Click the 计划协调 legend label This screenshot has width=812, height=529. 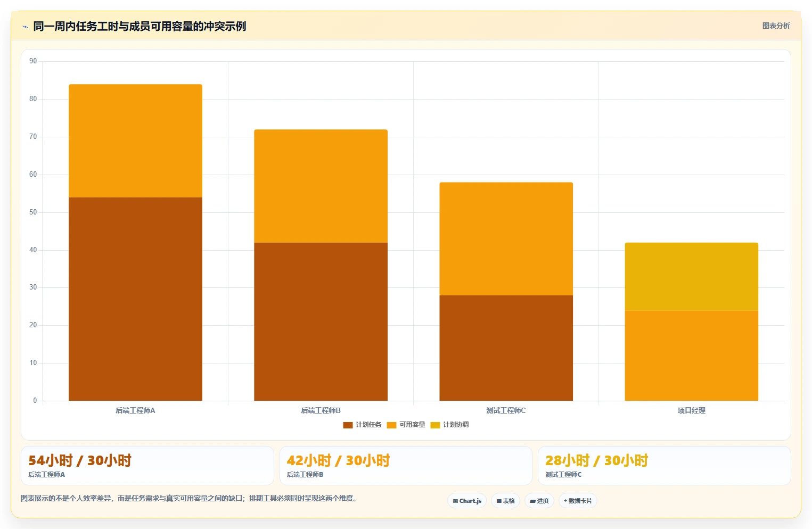(x=456, y=425)
